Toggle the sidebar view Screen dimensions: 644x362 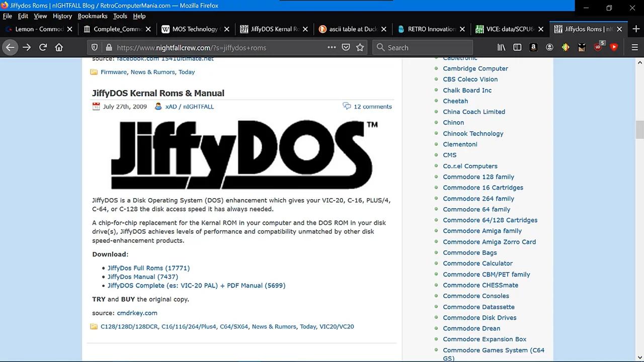517,47
